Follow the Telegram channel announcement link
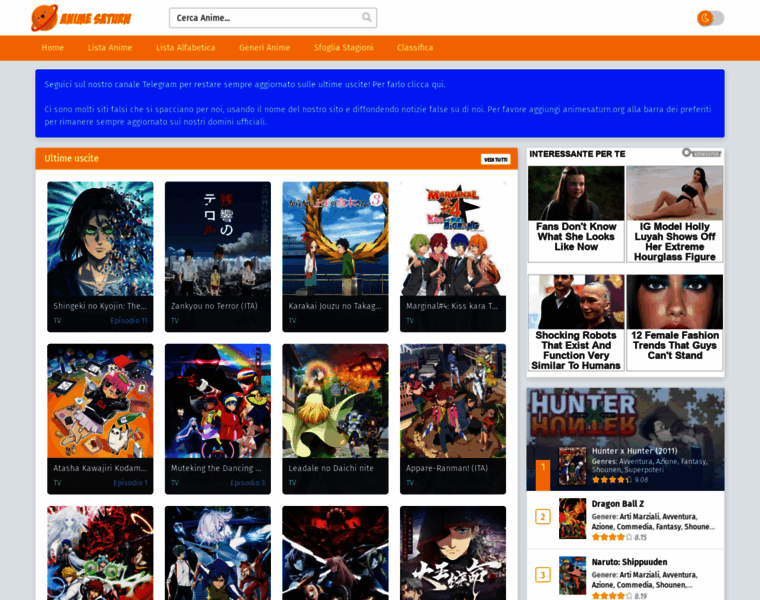Viewport: 760px width, 600px height. (x=245, y=84)
